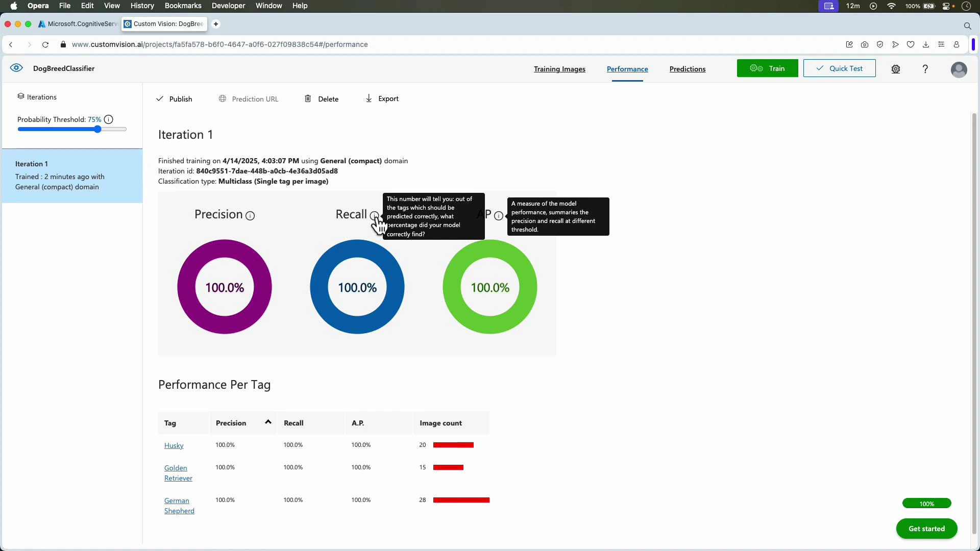Click the browser forward arrow
Viewport: 980px width, 551px height.
click(x=29, y=44)
